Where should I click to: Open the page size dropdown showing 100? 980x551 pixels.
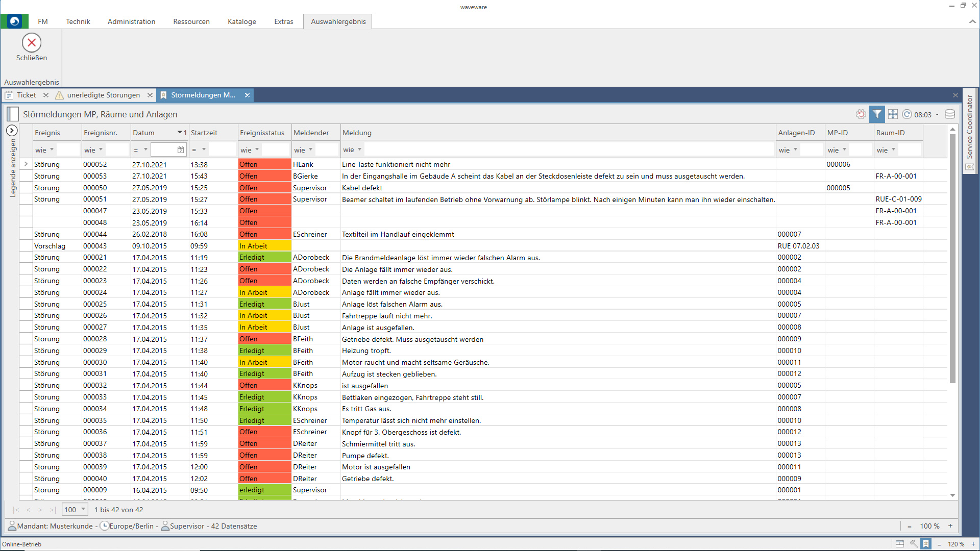click(83, 510)
